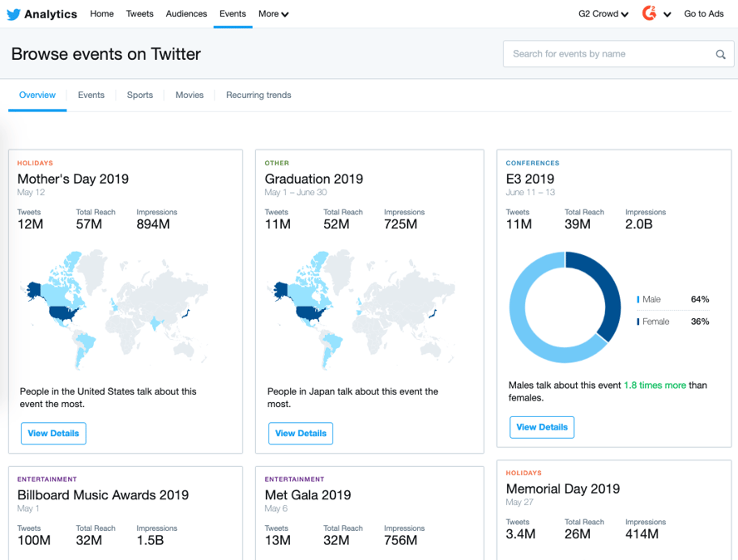View the Recurring trends tab
The height and width of the screenshot is (560, 738).
coord(258,95)
